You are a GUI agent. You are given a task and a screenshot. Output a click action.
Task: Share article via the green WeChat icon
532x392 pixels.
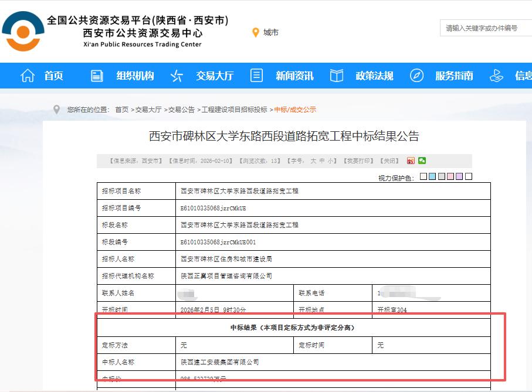point(422,161)
